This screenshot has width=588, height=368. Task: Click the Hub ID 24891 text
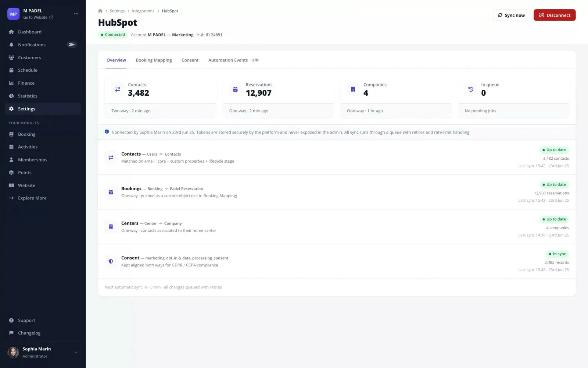coord(209,35)
